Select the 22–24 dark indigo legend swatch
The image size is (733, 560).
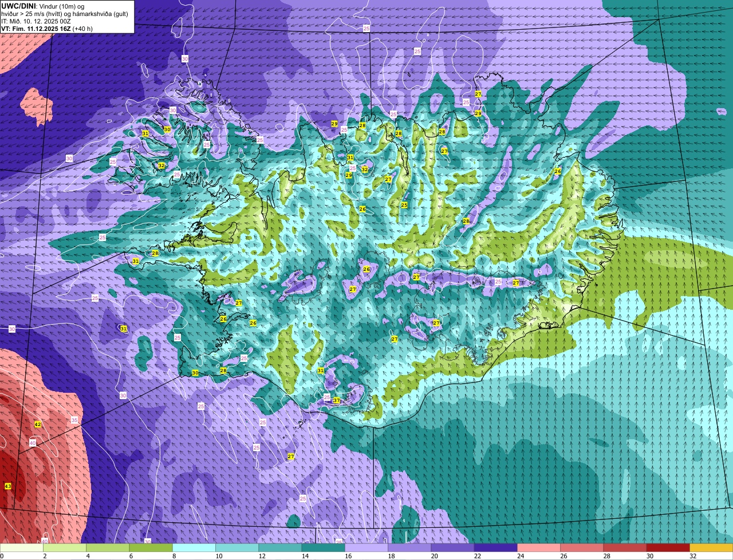[x=496, y=547]
